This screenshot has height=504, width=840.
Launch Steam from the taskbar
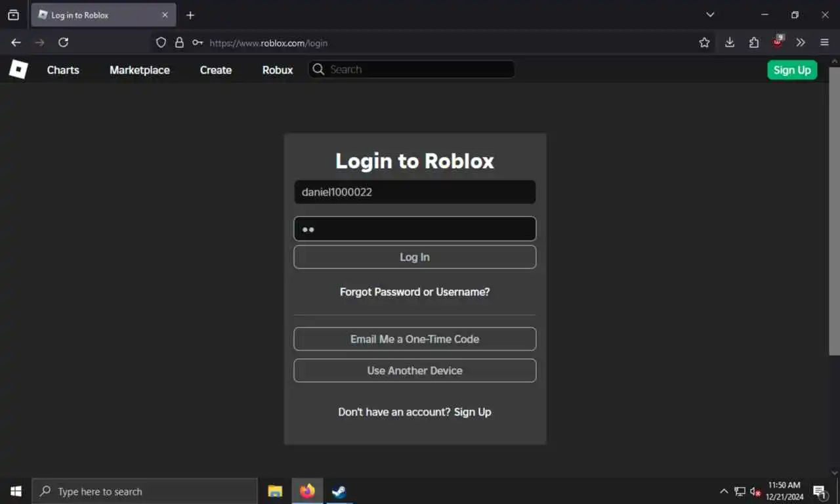click(339, 491)
